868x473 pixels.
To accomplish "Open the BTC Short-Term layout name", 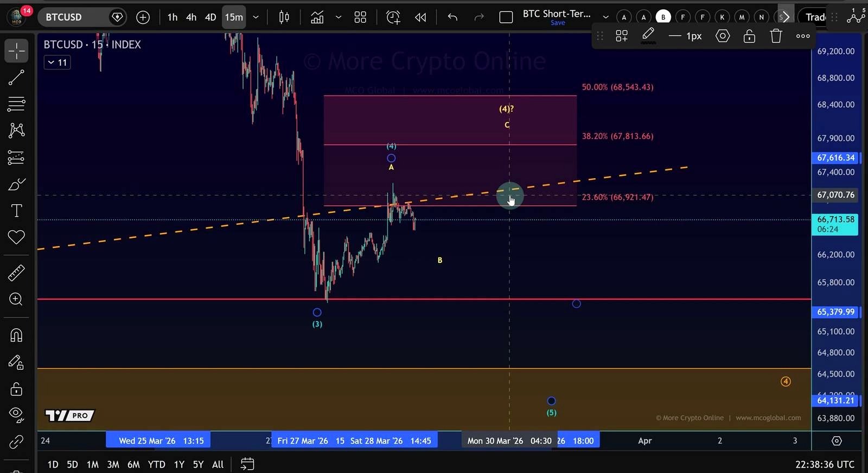I will [557, 14].
